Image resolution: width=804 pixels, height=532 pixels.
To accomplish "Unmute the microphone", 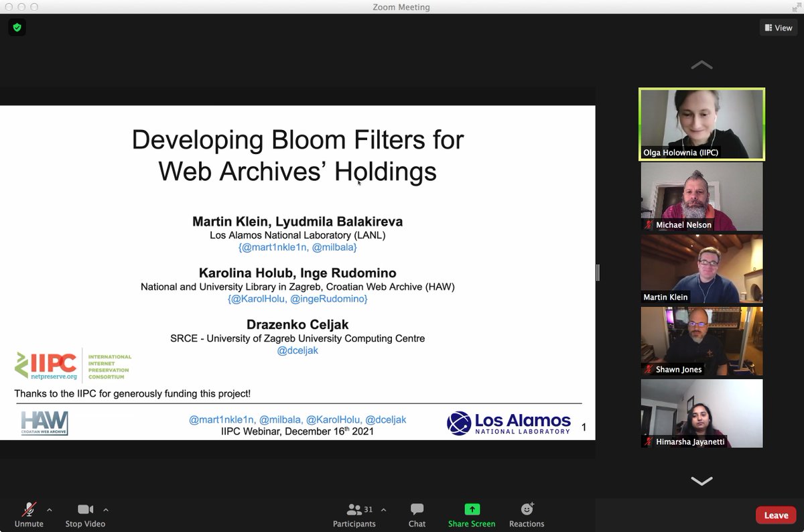I will tap(29, 515).
